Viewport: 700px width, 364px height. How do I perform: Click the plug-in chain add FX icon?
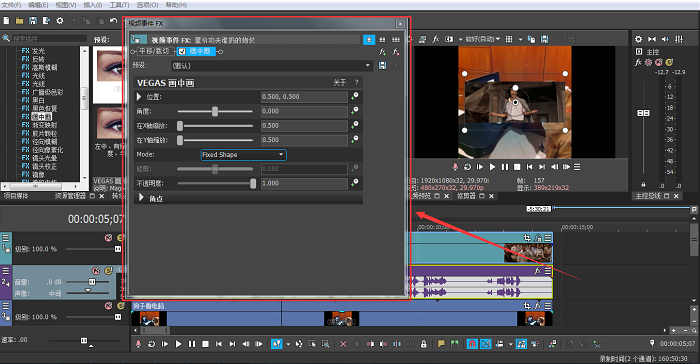[x=382, y=52]
